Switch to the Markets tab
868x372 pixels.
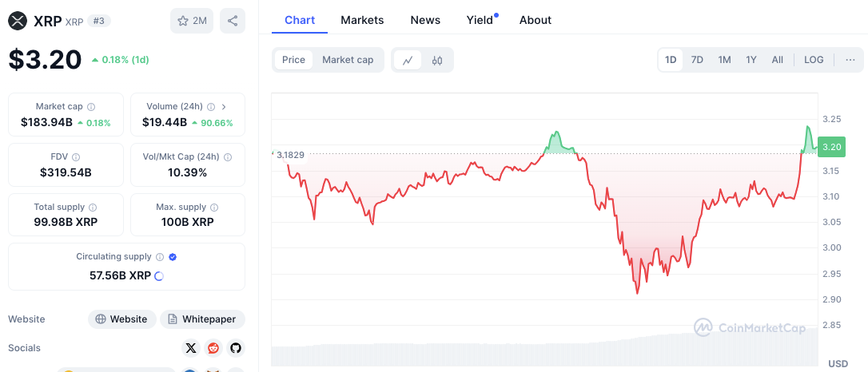click(x=362, y=20)
